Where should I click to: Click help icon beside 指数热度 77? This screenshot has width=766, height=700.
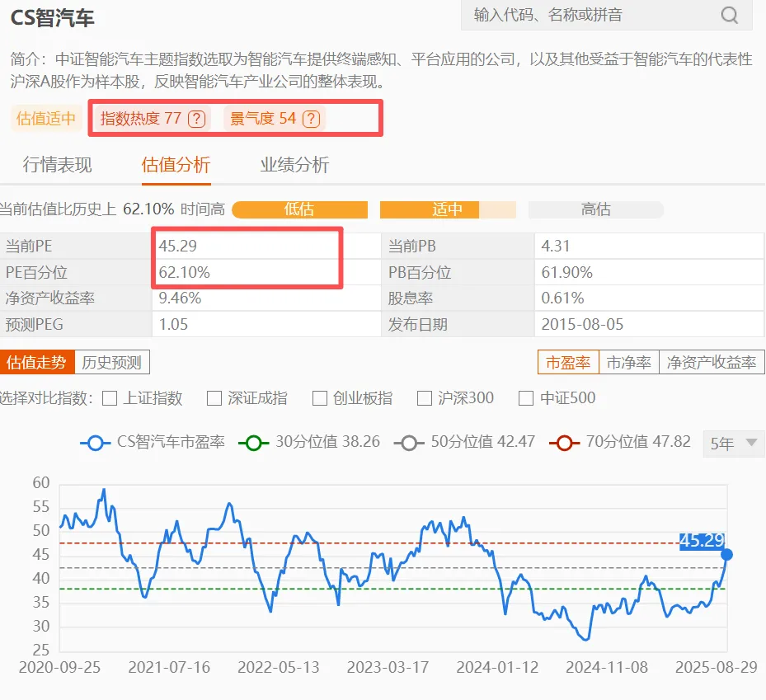pyautogui.click(x=196, y=119)
